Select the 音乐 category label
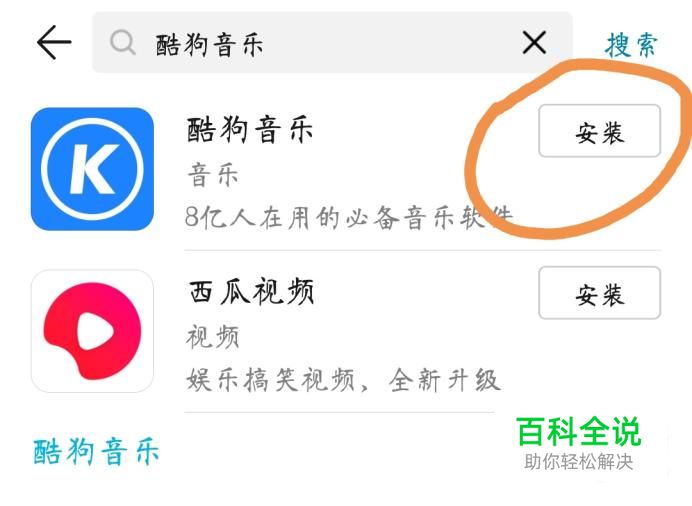This screenshot has width=692, height=506. point(213,175)
